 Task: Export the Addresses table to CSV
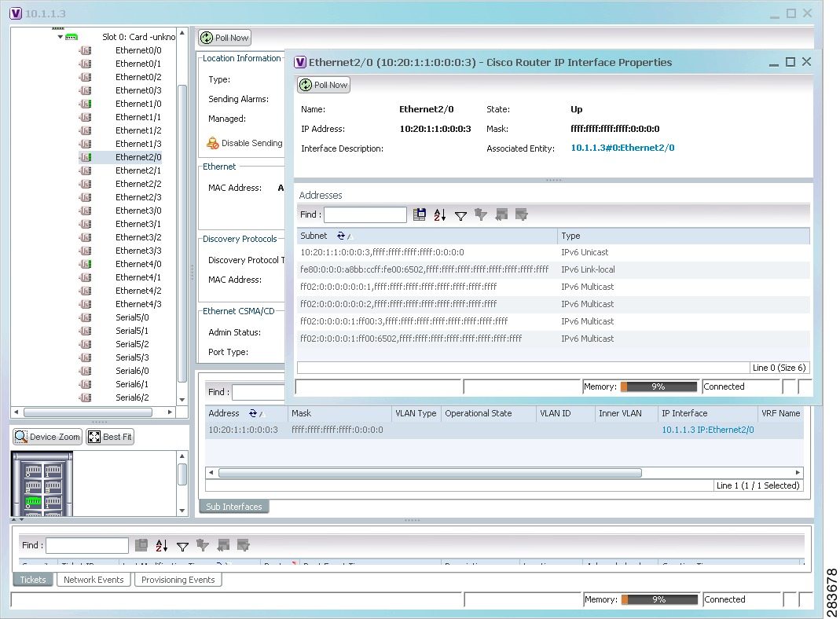420,214
